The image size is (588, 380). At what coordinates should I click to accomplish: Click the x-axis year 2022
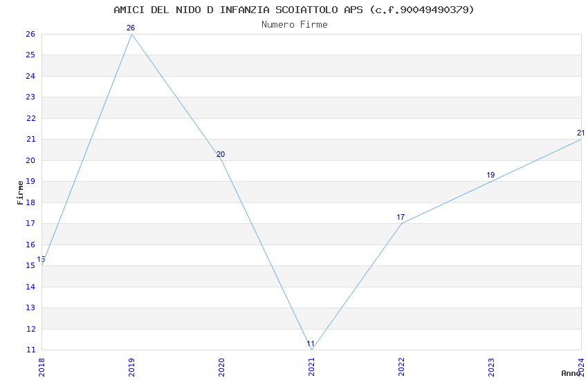click(401, 368)
